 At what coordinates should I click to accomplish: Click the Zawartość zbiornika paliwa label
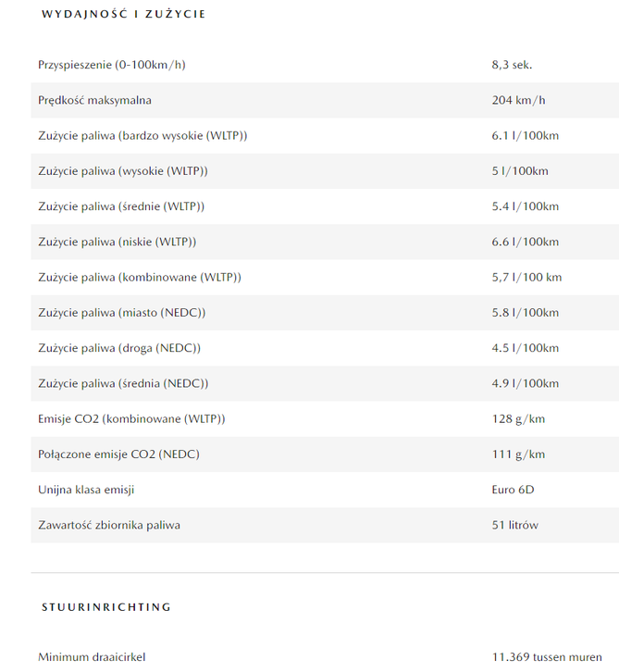(109, 526)
